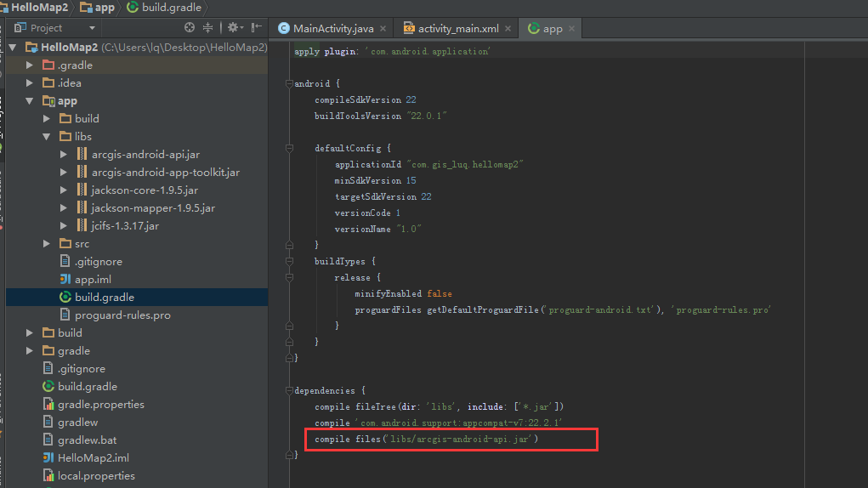Expand jackson-mapper-1.9.5.jar node
Viewport: 868px width, 488px height.
pyautogui.click(x=64, y=208)
